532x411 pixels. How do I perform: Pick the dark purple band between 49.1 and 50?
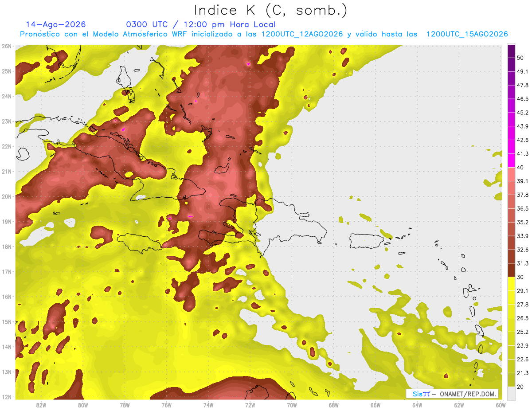tap(511, 64)
